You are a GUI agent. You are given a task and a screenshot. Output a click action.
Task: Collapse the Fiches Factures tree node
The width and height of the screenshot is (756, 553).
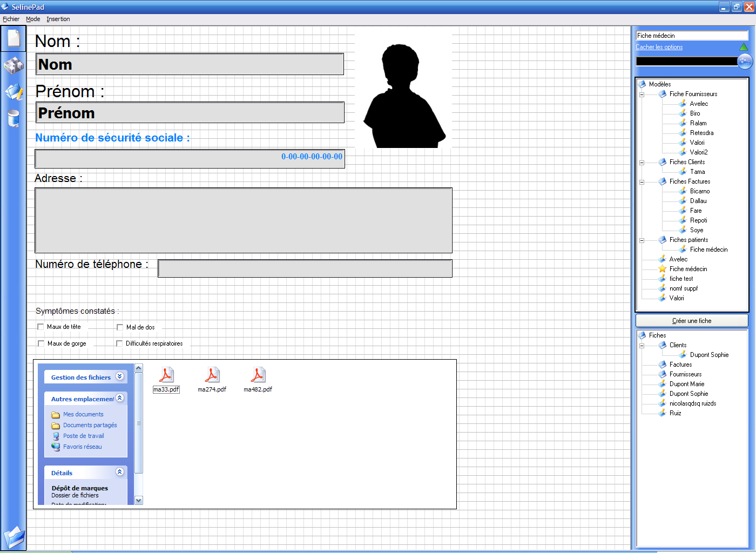[642, 182]
